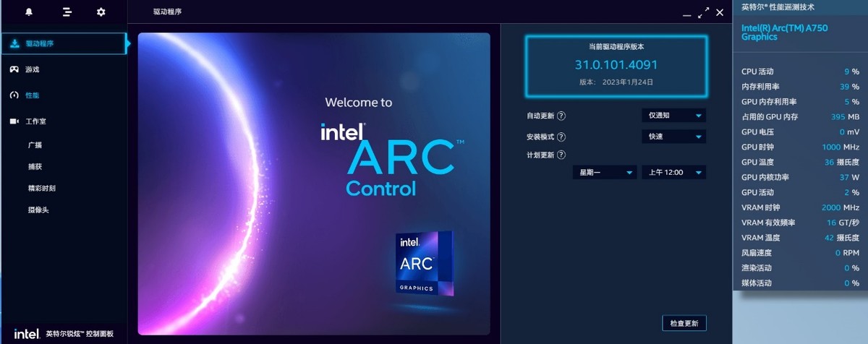
Task: Open the settings gear icon
Action: pos(101,12)
